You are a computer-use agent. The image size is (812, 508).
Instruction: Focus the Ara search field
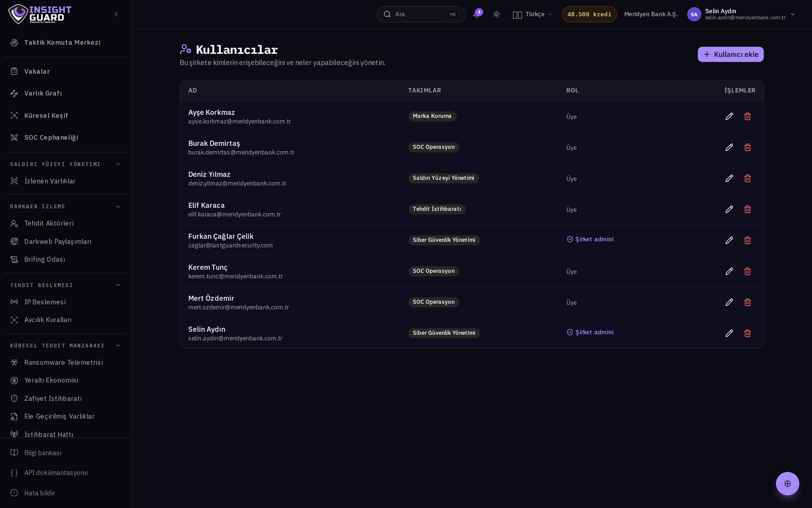click(421, 14)
